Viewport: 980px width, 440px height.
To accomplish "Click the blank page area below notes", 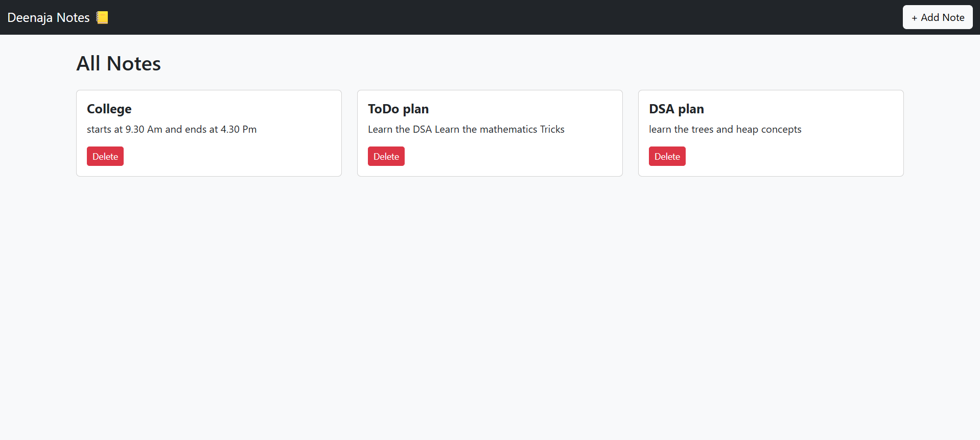I will coord(491,306).
